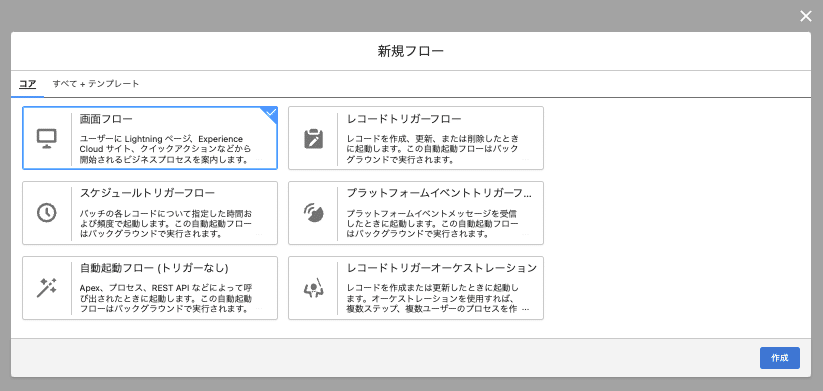Select the truncated プラットフォームイベントトリガーフ... title

point(439,193)
